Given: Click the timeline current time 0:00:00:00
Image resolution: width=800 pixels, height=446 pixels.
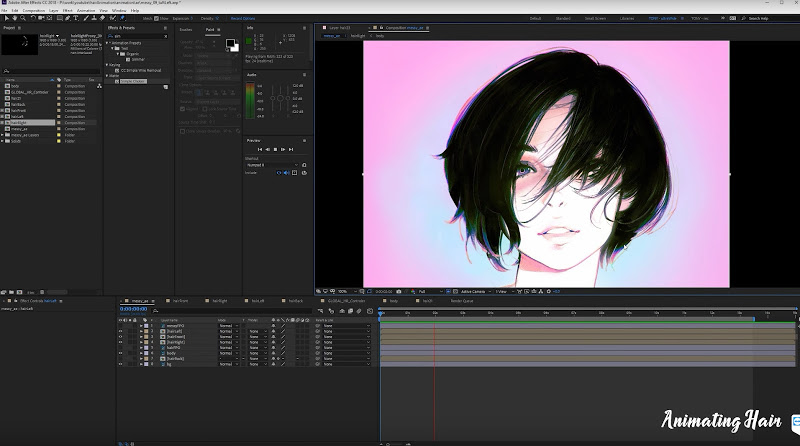Looking at the screenshot, I should [x=134, y=309].
